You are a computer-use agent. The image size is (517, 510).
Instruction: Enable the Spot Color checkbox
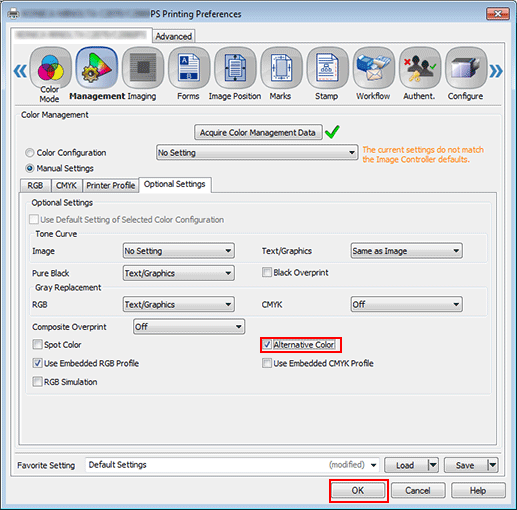[x=37, y=344]
